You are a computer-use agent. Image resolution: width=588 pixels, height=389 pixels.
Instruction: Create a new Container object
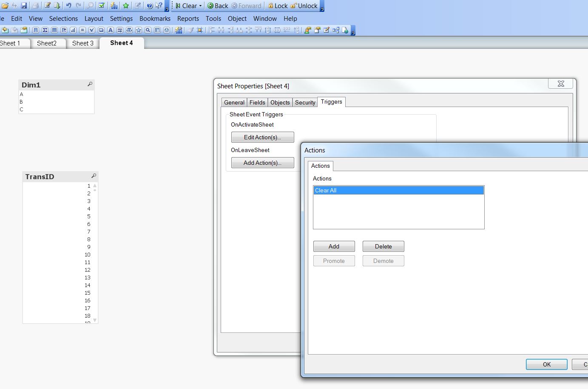coord(157,30)
